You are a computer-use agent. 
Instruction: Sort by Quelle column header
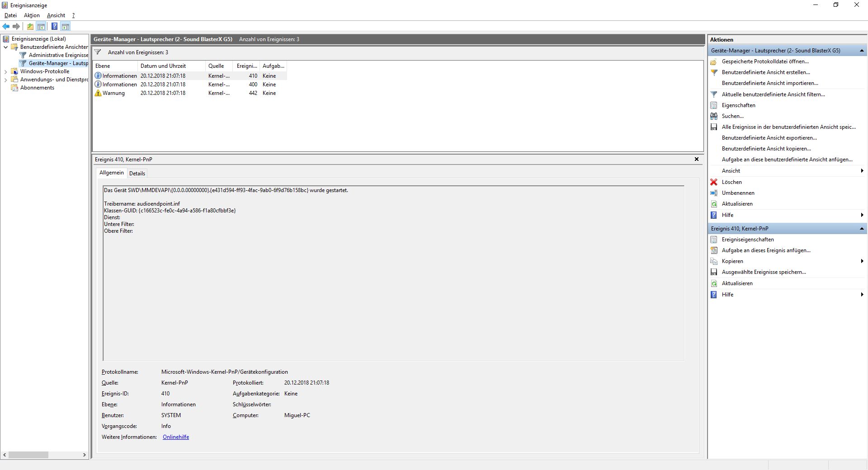[x=219, y=66]
